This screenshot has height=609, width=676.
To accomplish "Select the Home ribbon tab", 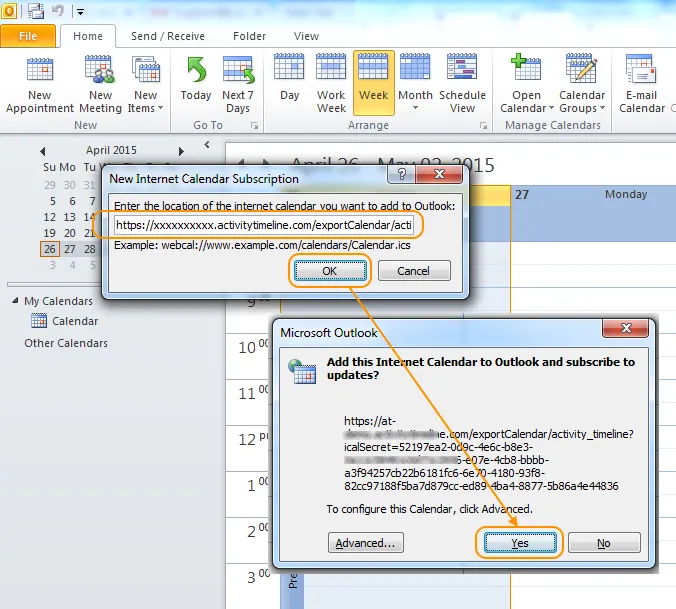I will click(x=88, y=36).
